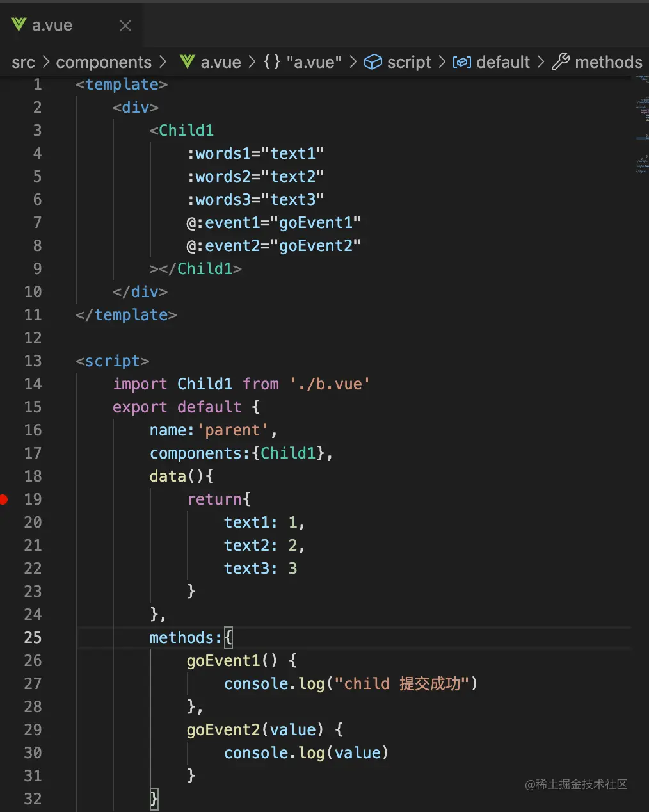Click line number 13 in the gutter
The image size is (649, 812).
click(33, 361)
